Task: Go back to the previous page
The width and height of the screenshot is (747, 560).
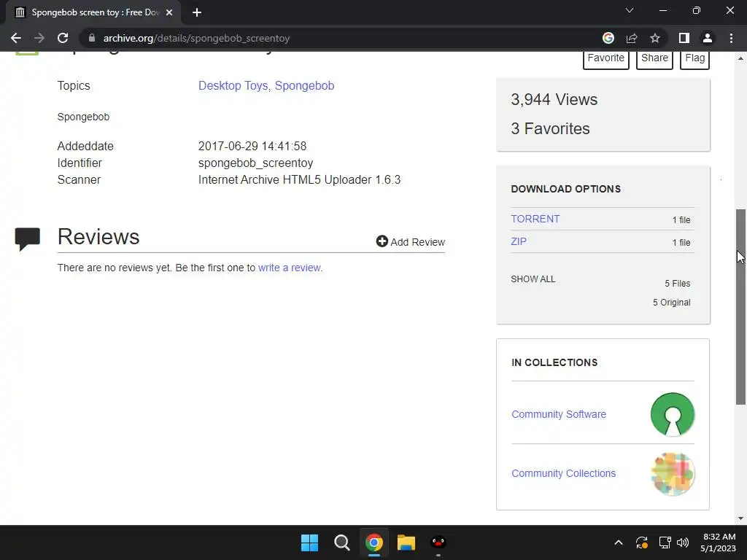Action: point(16,38)
